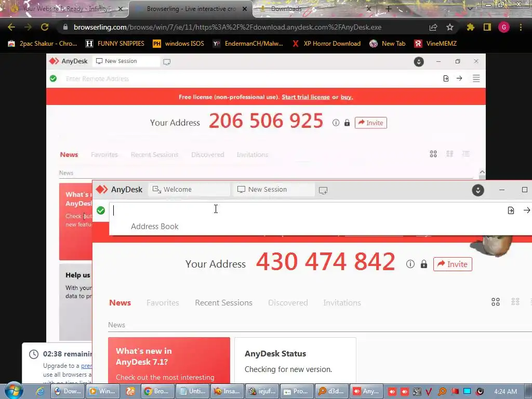This screenshot has height=399, width=532.
Task: Open What's new in AnyDesk 7.1 card
Action: (169, 360)
